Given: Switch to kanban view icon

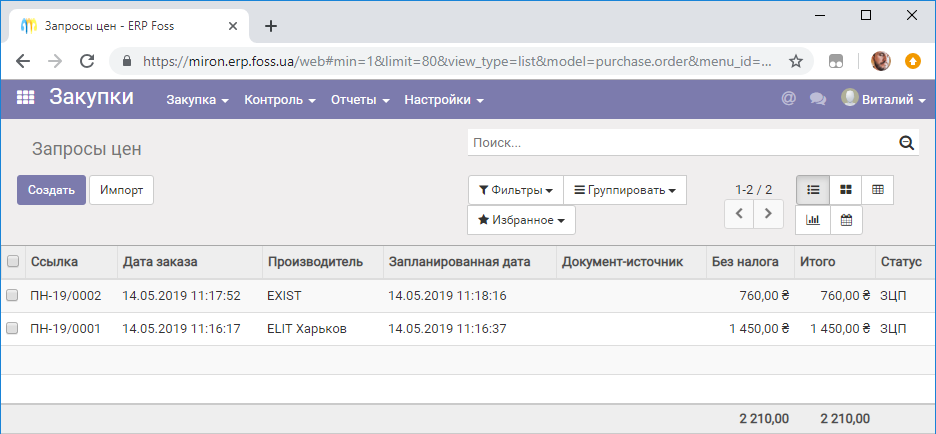Looking at the screenshot, I should pyautogui.click(x=845, y=190).
